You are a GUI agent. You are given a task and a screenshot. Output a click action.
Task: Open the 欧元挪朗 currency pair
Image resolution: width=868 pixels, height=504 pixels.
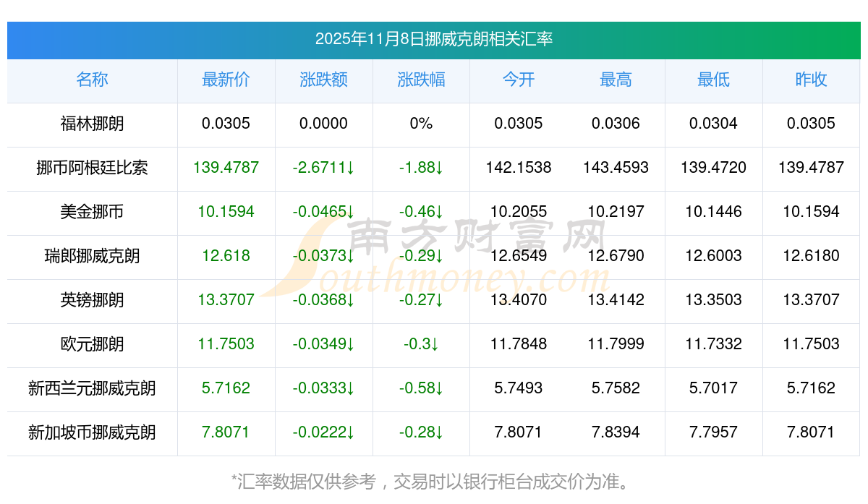pos(92,344)
